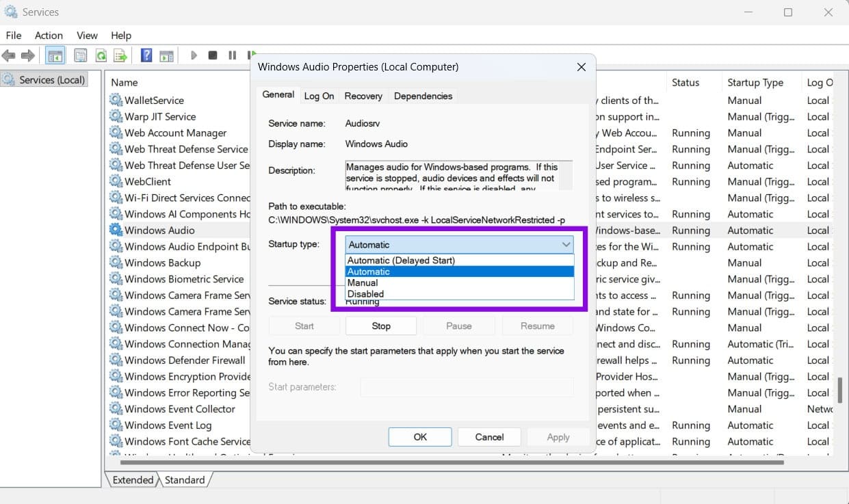Click the gear icon next to Warp JIT Service
The image size is (849, 504).
tap(116, 116)
